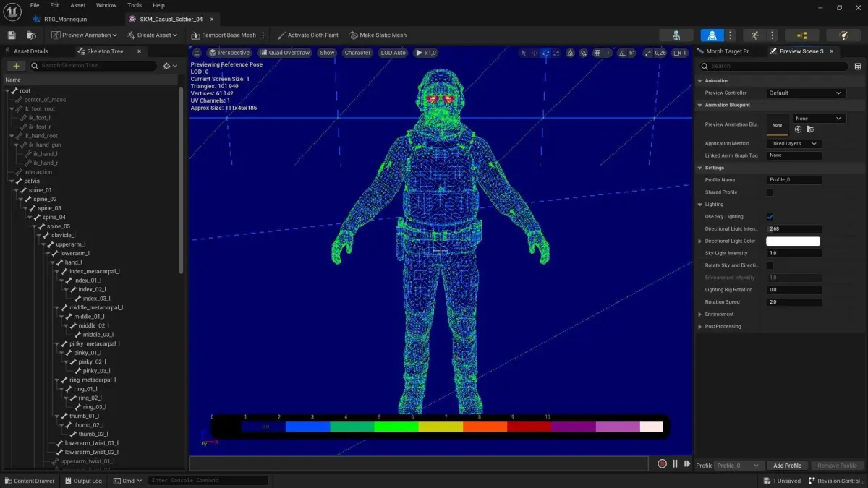Expand the Directional Light Color row

click(699, 241)
